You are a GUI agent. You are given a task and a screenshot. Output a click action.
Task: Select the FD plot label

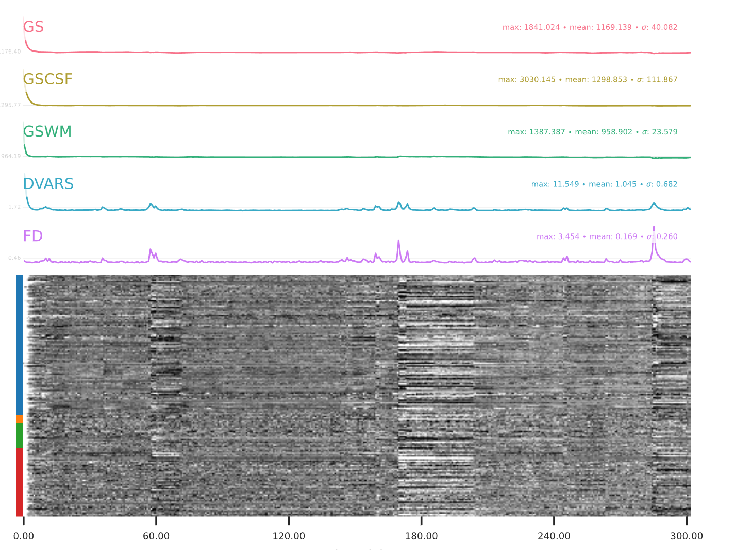(33, 236)
